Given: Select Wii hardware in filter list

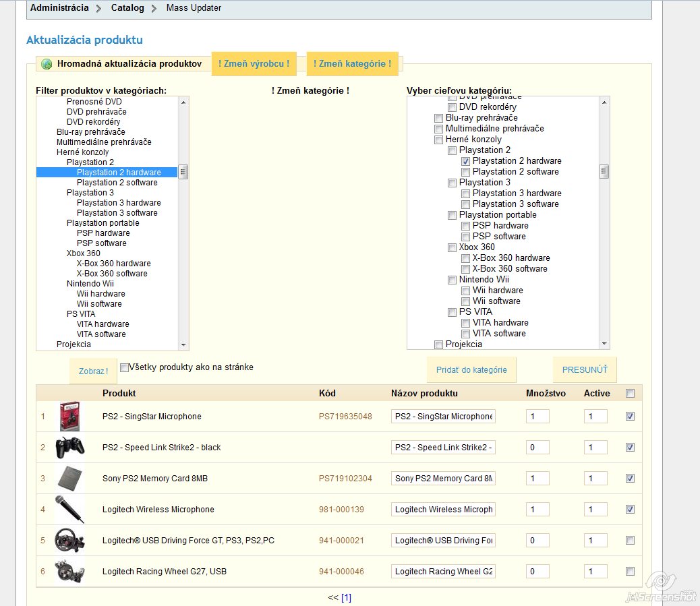Looking at the screenshot, I should 101,294.
